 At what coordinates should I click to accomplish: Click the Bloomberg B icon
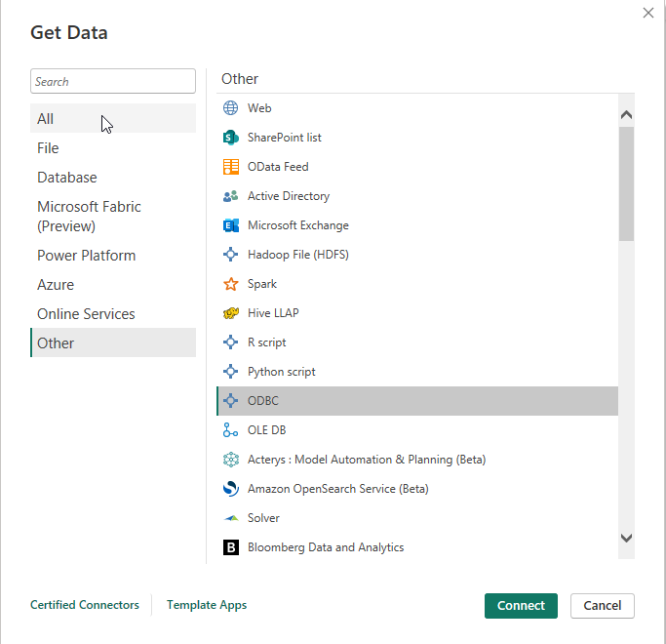click(231, 547)
